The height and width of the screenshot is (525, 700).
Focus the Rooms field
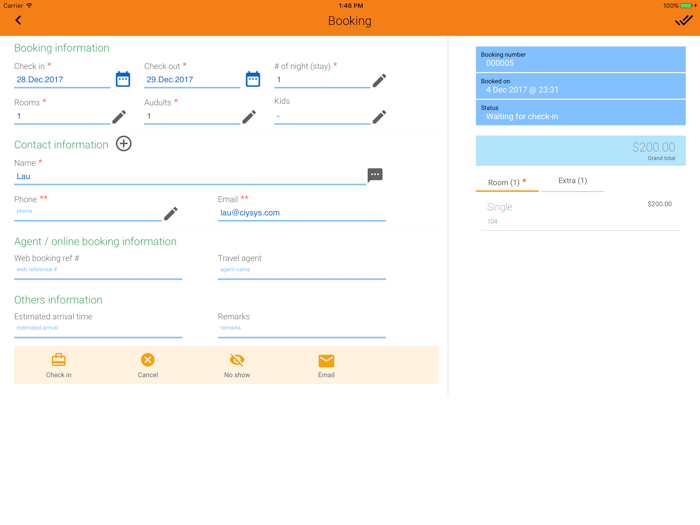click(62, 117)
